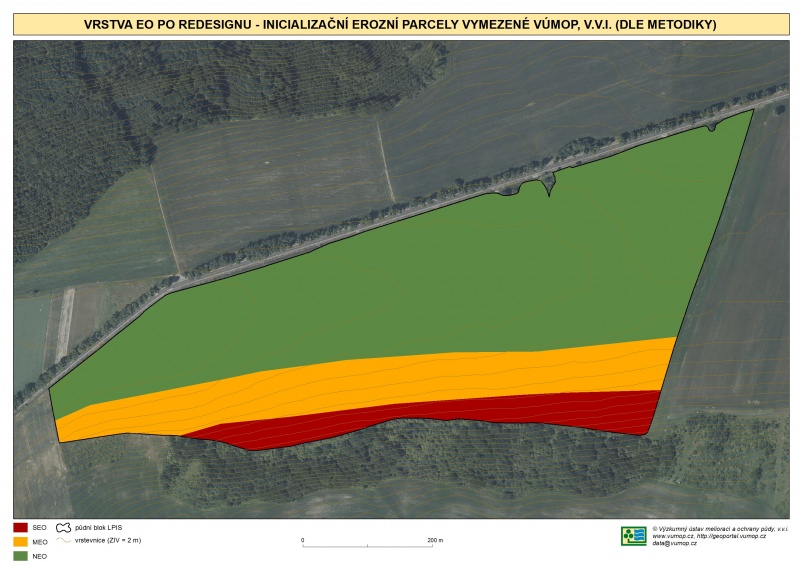Click the SEO legend text label
Screen dimensions: 800x566
coord(40,527)
